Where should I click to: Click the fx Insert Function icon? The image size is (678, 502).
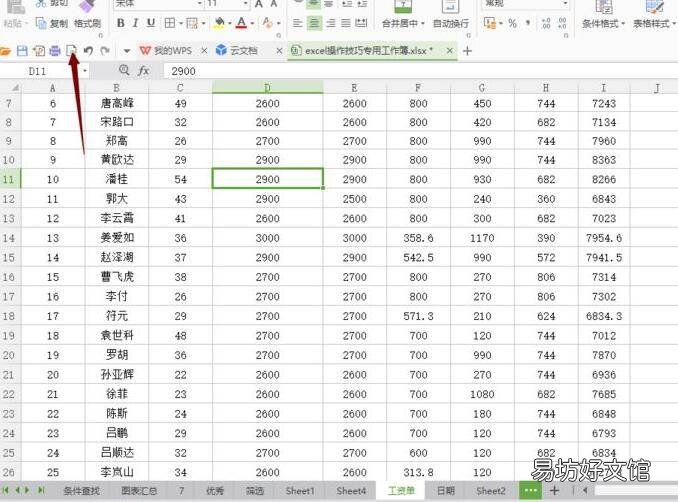(x=143, y=70)
